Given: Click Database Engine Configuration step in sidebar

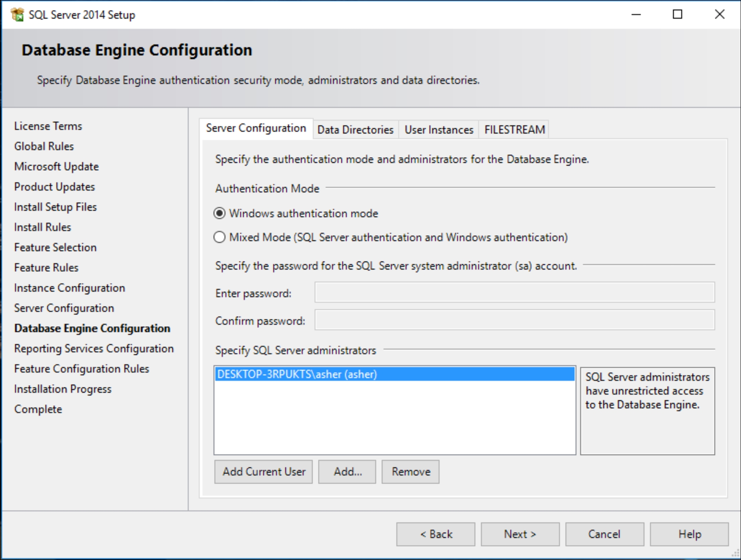Looking at the screenshot, I should [92, 329].
